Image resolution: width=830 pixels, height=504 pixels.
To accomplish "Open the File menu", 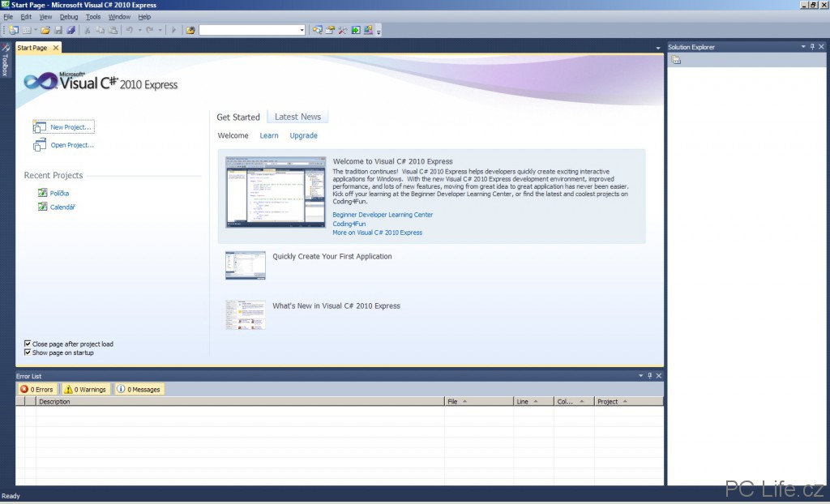I will click(8, 17).
